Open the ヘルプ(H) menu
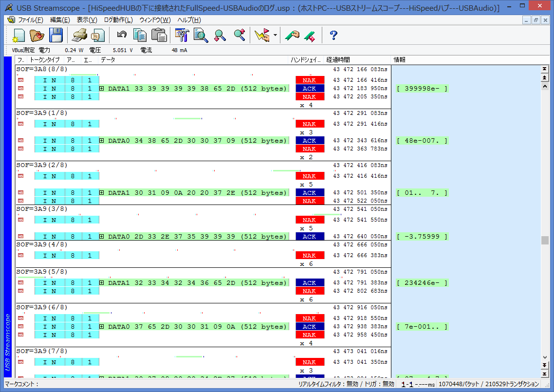The width and height of the screenshot is (554, 392). (x=189, y=20)
